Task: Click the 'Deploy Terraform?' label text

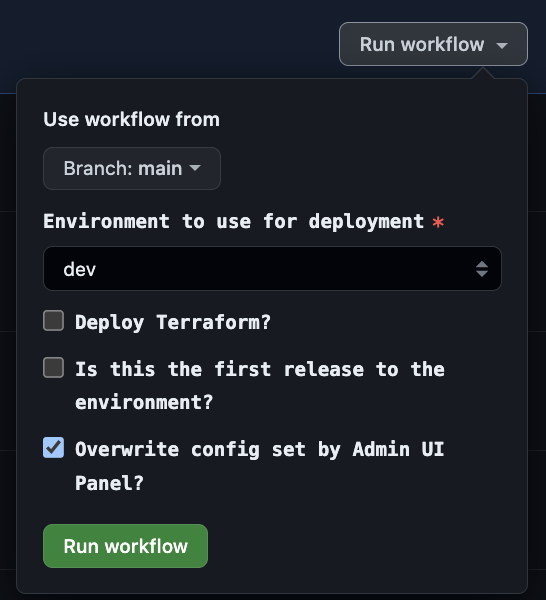Action: click(173, 322)
